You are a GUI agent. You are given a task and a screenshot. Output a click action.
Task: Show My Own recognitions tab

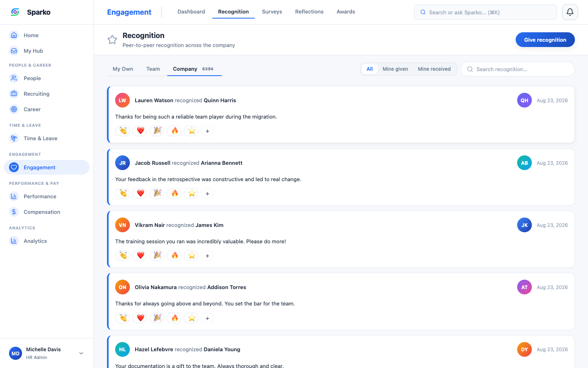(123, 69)
